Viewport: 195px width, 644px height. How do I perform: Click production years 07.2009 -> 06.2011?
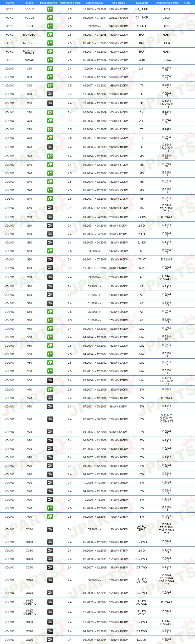pyautogui.click(x=95, y=559)
